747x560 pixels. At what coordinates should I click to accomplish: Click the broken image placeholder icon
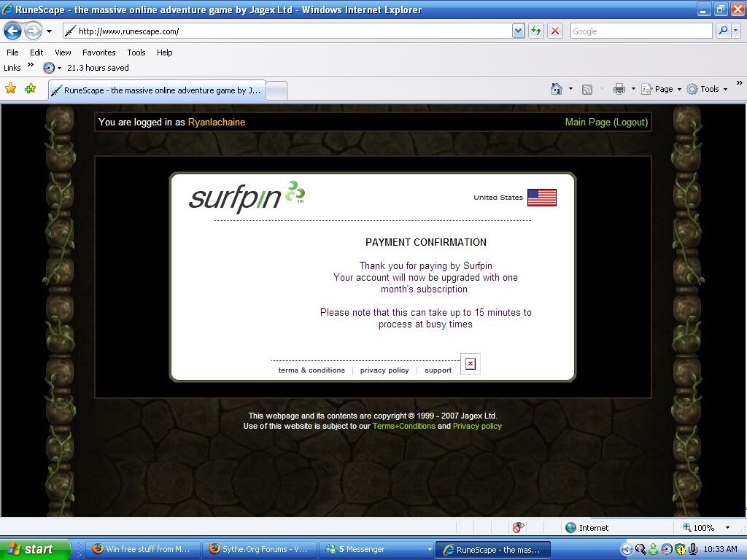471,364
